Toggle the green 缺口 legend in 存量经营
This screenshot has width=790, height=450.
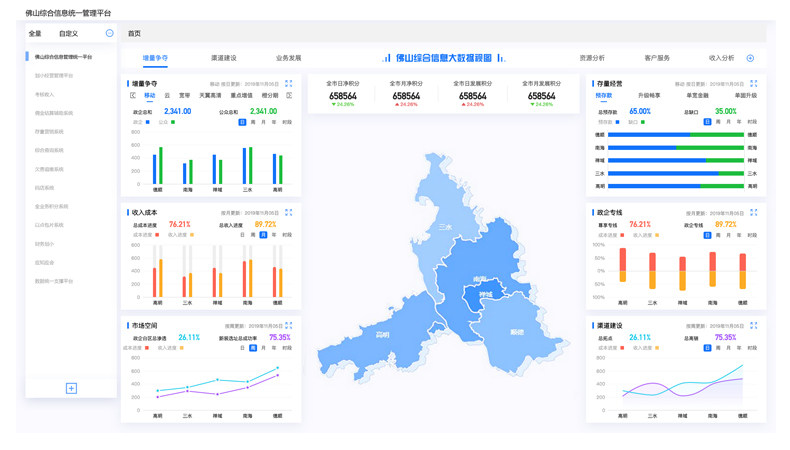(x=637, y=122)
